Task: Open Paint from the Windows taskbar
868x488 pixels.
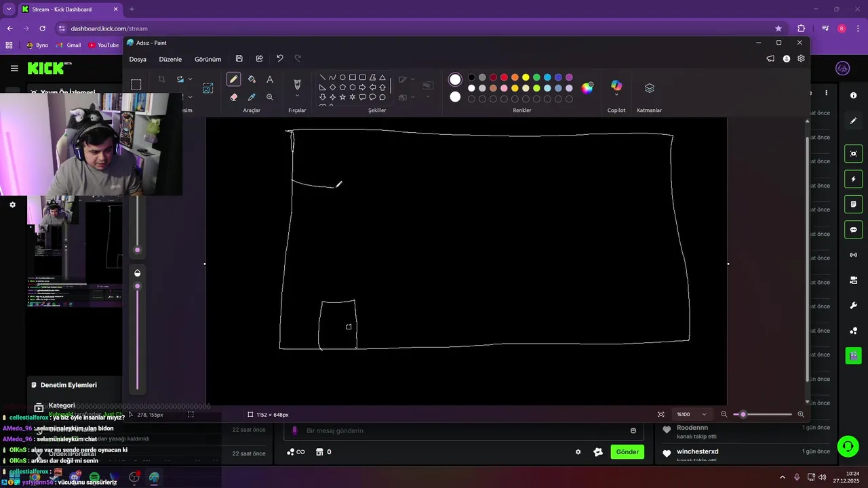Action: tap(155, 477)
